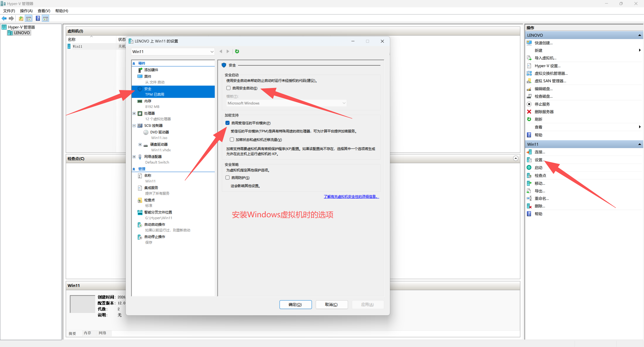Click the 停止服务 icon
This screenshot has height=347, width=644.
click(529, 104)
